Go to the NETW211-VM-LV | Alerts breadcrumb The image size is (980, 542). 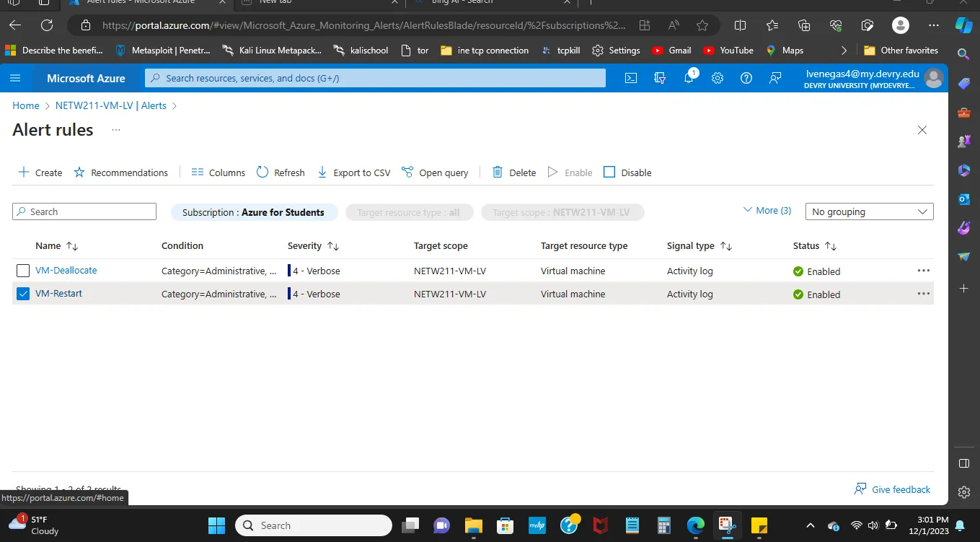point(111,105)
